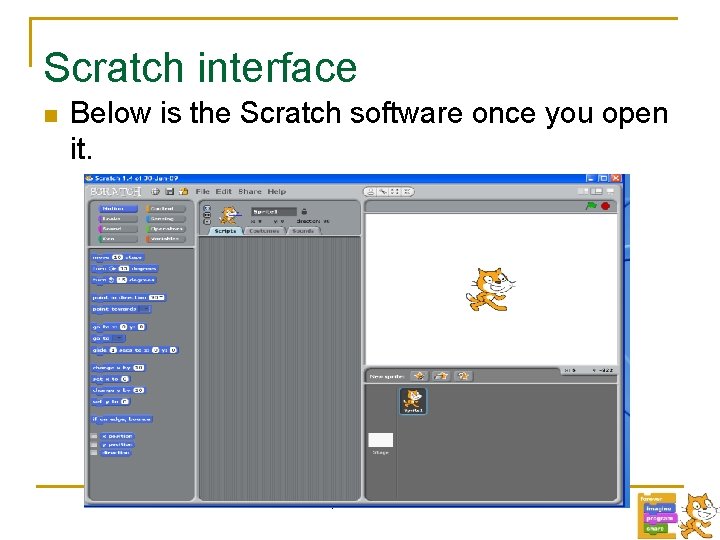Click the SCRATCH logo
720x540 pixels.
[116, 191]
